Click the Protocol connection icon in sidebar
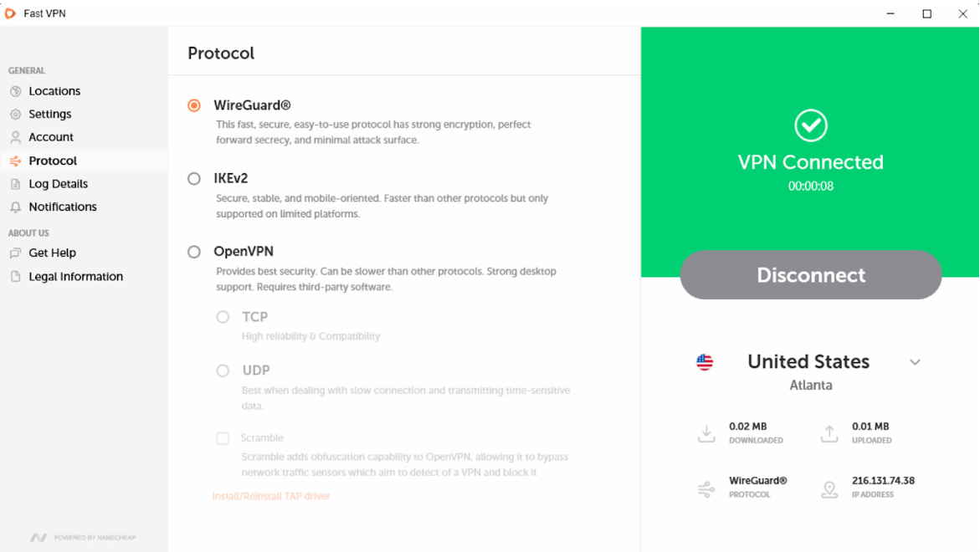The height and width of the screenshot is (552, 980). click(x=17, y=160)
